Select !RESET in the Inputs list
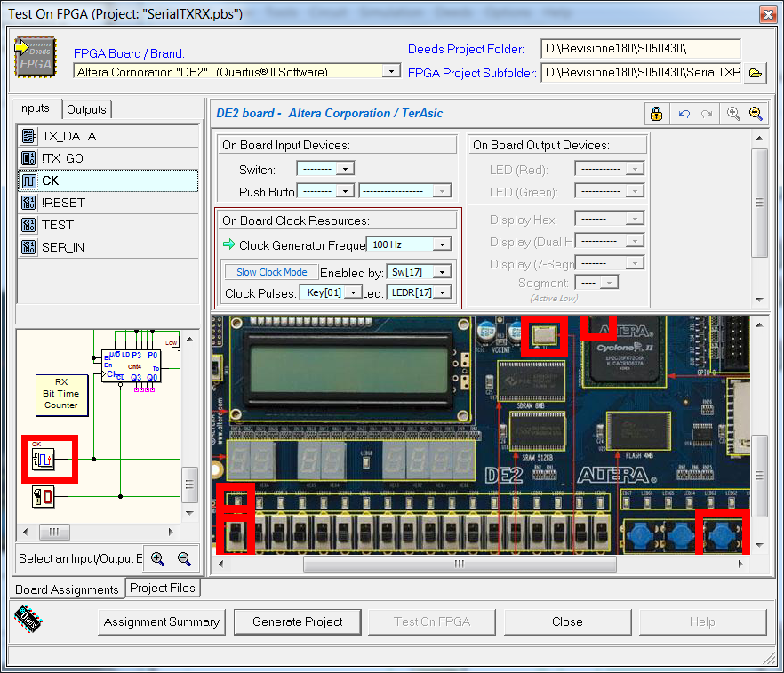784x673 pixels. point(108,203)
